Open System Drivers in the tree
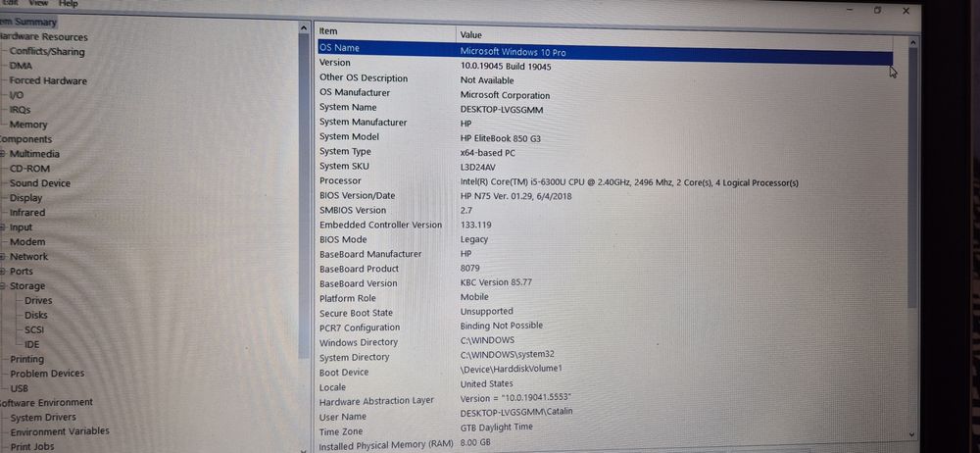The width and height of the screenshot is (980, 453). pos(43,418)
